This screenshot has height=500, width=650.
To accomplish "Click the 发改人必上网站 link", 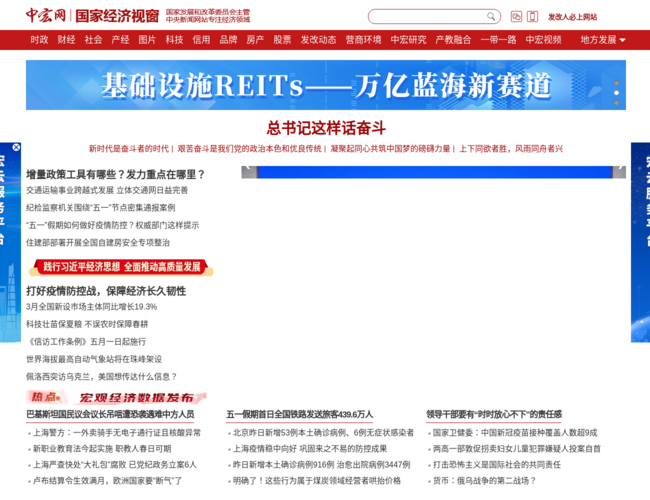I will [x=572, y=17].
